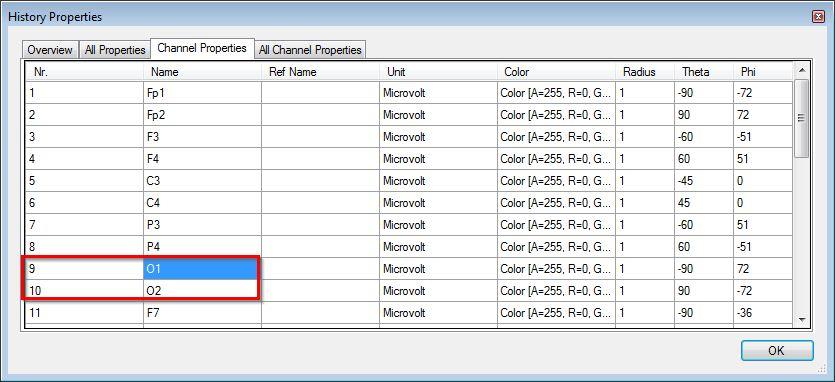The image size is (835, 382).
Task: Click the Unit column header
Action: click(x=439, y=71)
